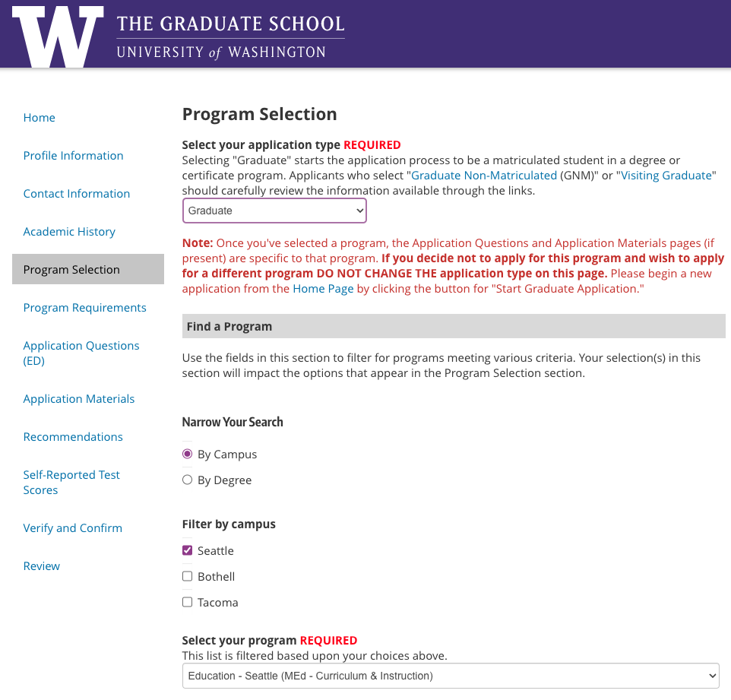
Task: Check the Bothell campus filter
Action: (x=188, y=577)
